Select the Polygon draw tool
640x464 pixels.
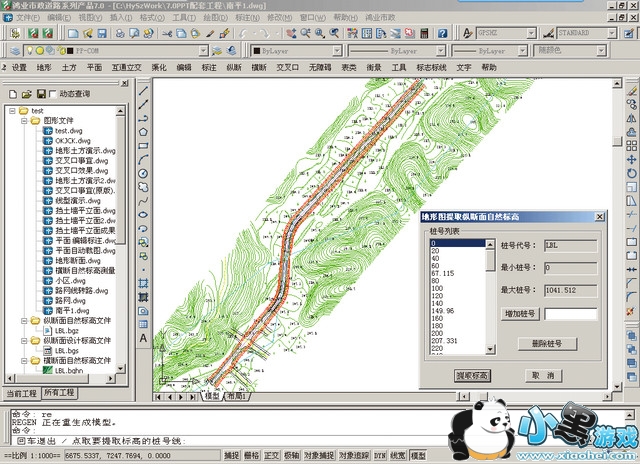coord(144,131)
